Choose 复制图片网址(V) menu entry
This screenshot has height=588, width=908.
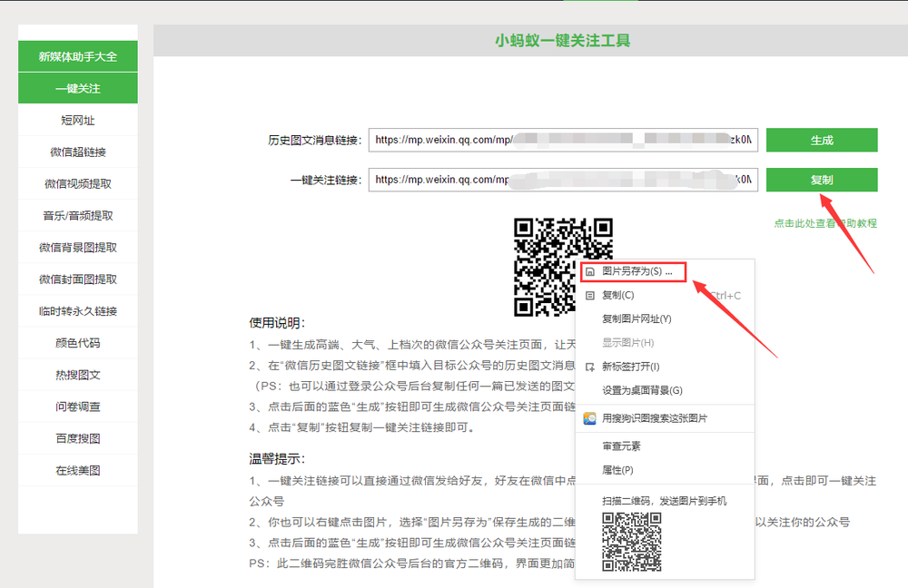pyautogui.click(x=665, y=318)
